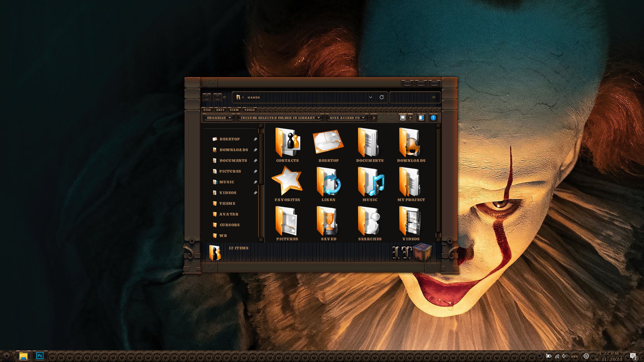Viewport: 644px width, 362px height.
Task: Open the address bar history dropdown
Action: 371,97
